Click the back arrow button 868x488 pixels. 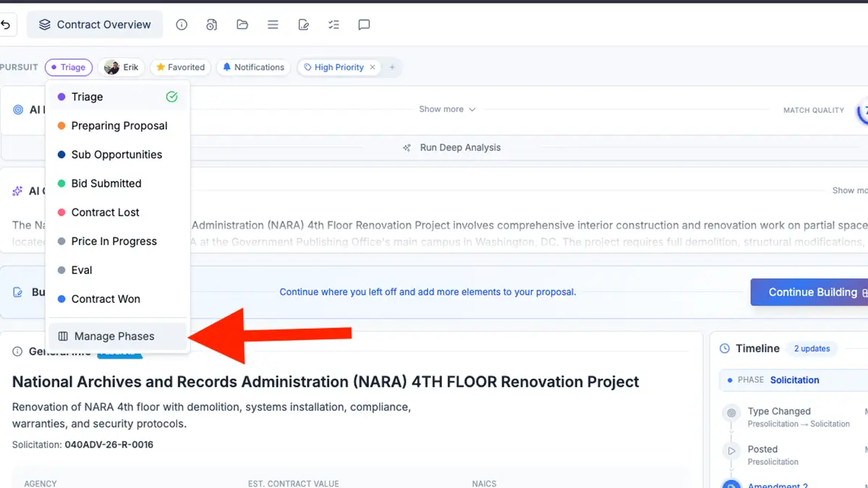[x=6, y=25]
